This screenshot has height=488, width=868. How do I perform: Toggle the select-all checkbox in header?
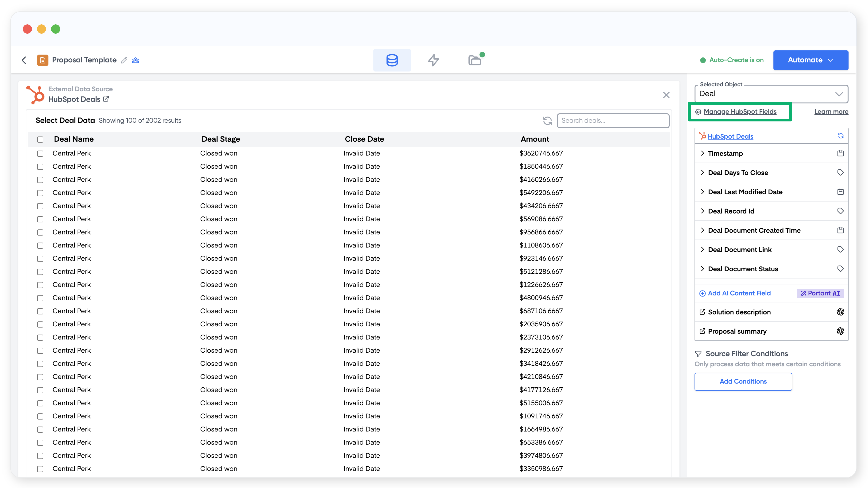pos(40,139)
